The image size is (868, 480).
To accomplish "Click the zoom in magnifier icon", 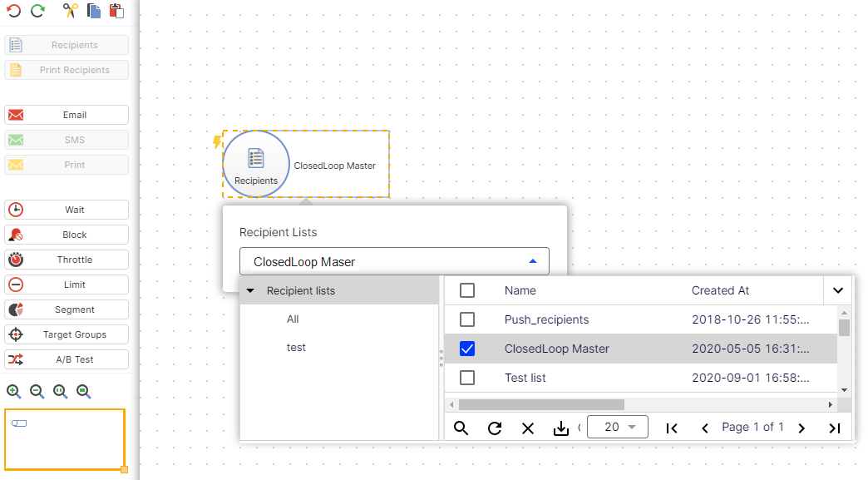I will pyautogui.click(x=14, y=391).
